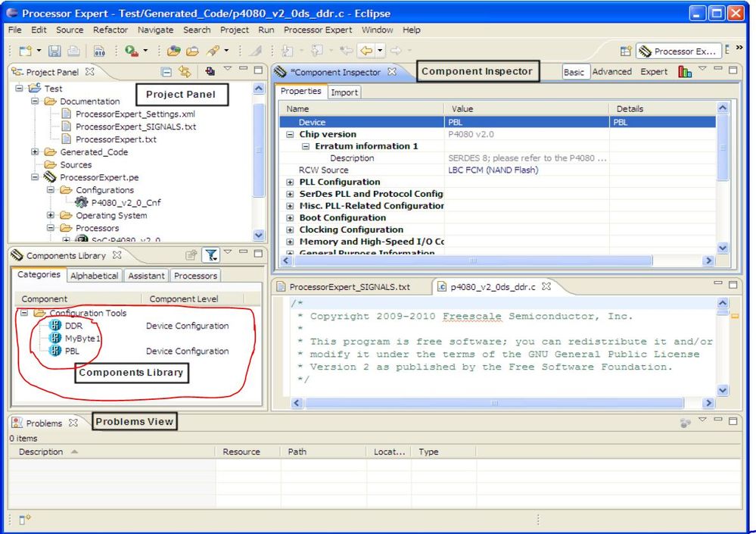The height and width of the screenshot is (534, 756).
Task: Switch to the Processors tab in Components Library
Action: pyautogui.click(x=195, y=276)
